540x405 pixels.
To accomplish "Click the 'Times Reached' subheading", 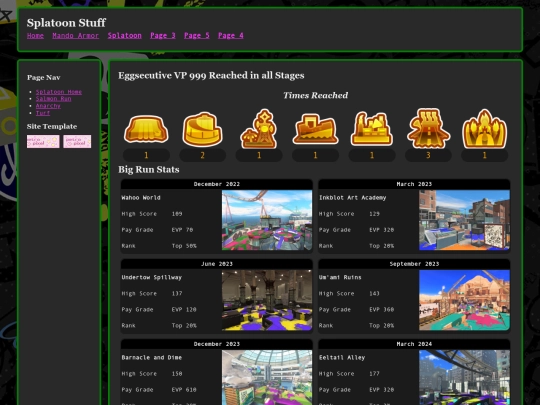I will (315, 95).
